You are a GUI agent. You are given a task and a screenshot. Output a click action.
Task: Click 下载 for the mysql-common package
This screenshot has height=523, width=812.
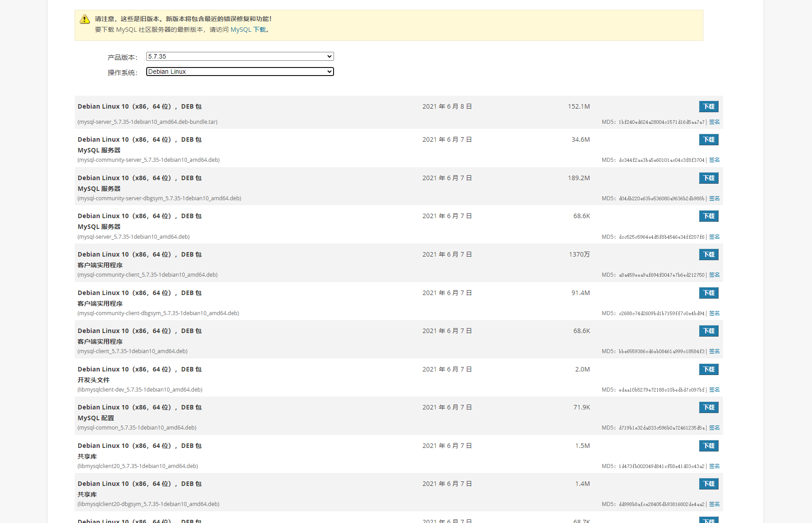pos(709,407)
